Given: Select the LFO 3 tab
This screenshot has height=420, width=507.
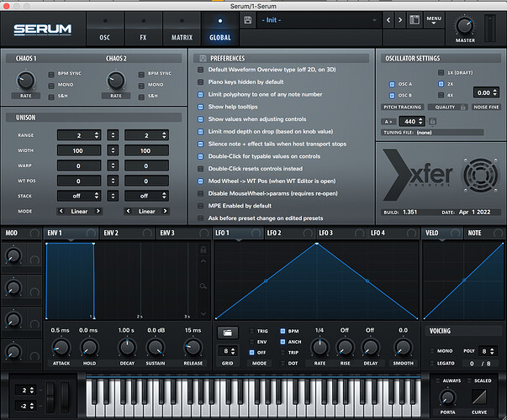Looking at the screenshot, I should point(341,233).
